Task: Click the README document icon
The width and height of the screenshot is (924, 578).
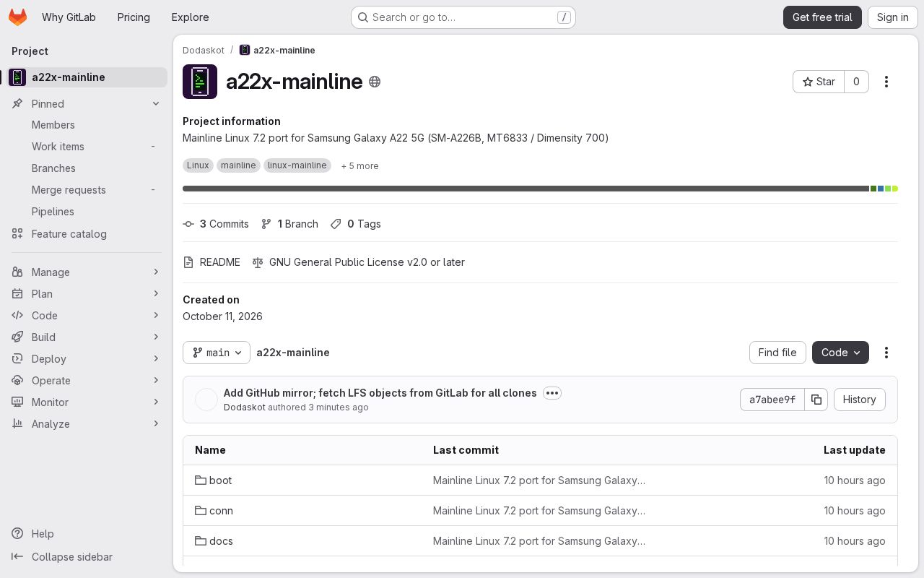Action: (188, 262)
